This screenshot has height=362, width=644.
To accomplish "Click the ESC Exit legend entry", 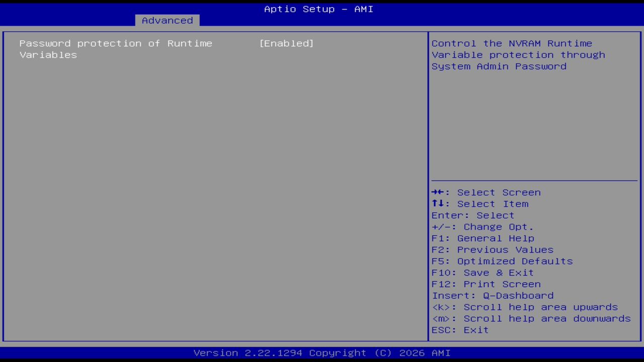I will [459, 330].
